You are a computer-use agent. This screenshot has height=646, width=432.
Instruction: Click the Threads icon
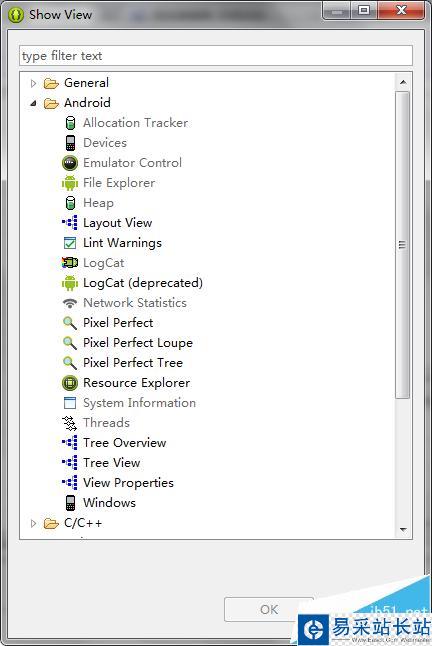(70, 423)
